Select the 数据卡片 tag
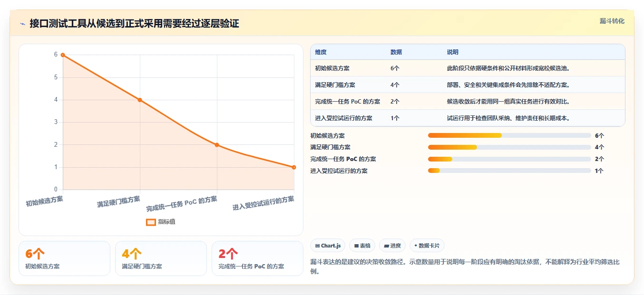This screenshot has height=295, width=644. pos(427,246)
